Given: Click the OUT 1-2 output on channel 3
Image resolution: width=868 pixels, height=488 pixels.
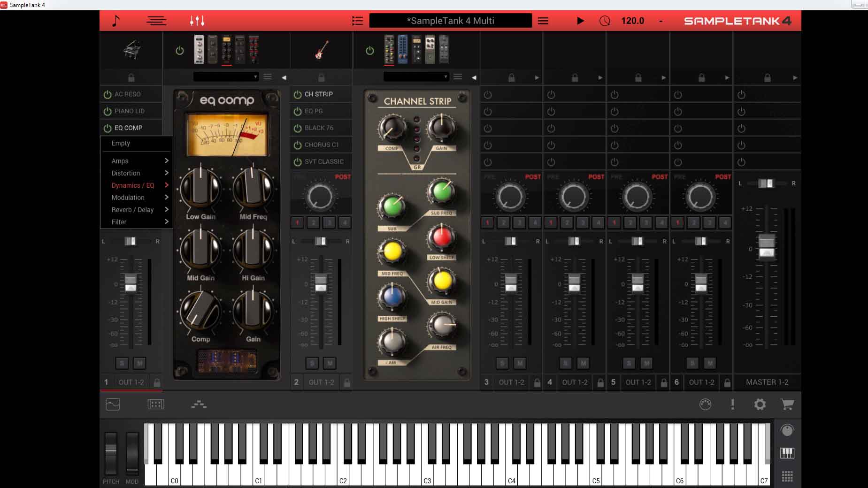Looking at the screenshot, I should [x=511, y=382].
